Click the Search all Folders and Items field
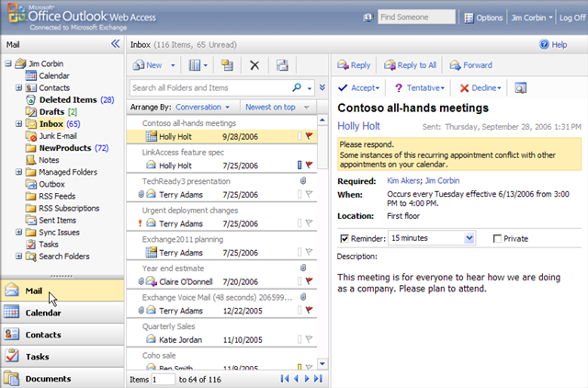The height and width of the screenshot is (388, 588). coord(211,87)
